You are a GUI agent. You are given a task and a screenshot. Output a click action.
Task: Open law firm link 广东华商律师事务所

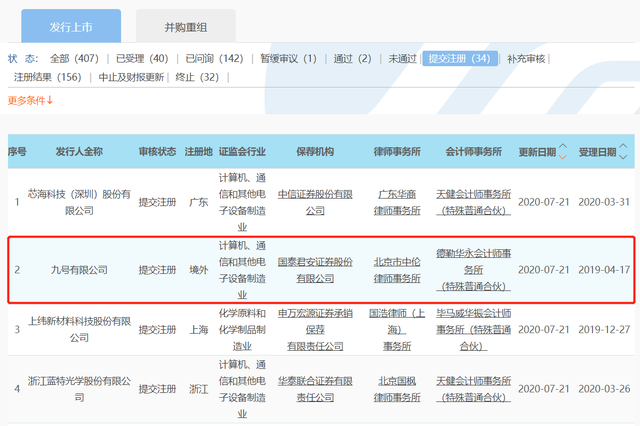(x=397, y=202)
